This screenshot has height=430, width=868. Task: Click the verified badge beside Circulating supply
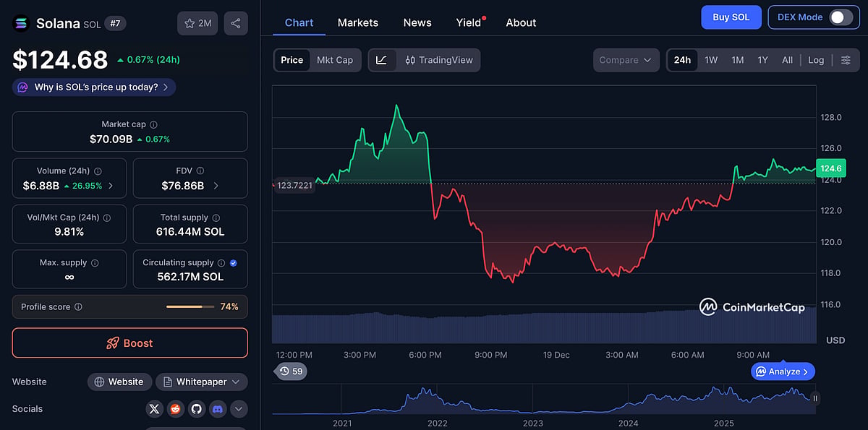point(233,263)
